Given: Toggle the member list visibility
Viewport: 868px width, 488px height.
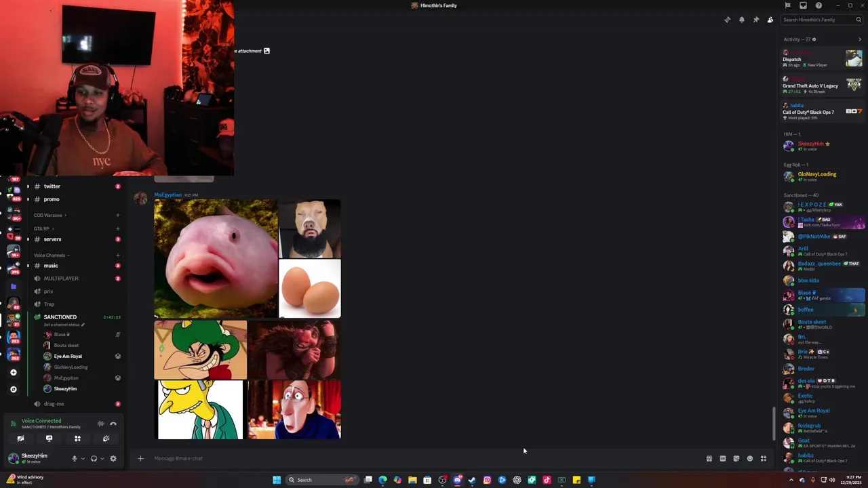Looking at the screenshot, I should pos(770,20).
